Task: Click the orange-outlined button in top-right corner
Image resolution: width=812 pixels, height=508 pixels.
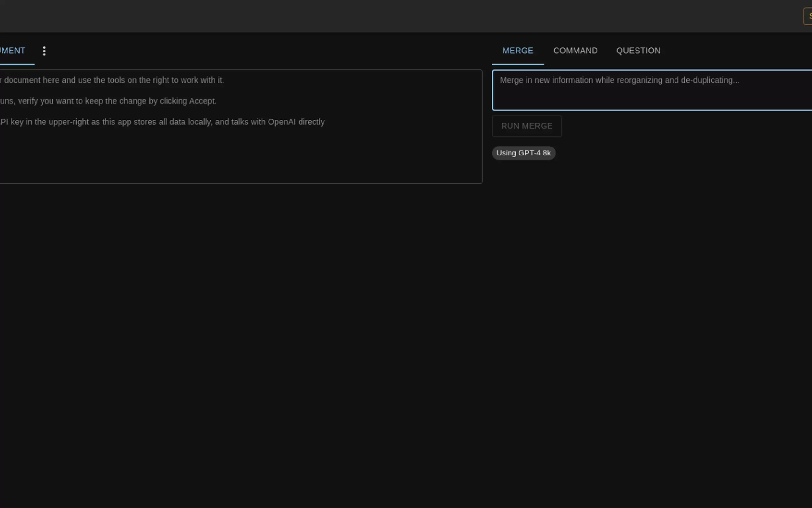Action: pos(808,16)
